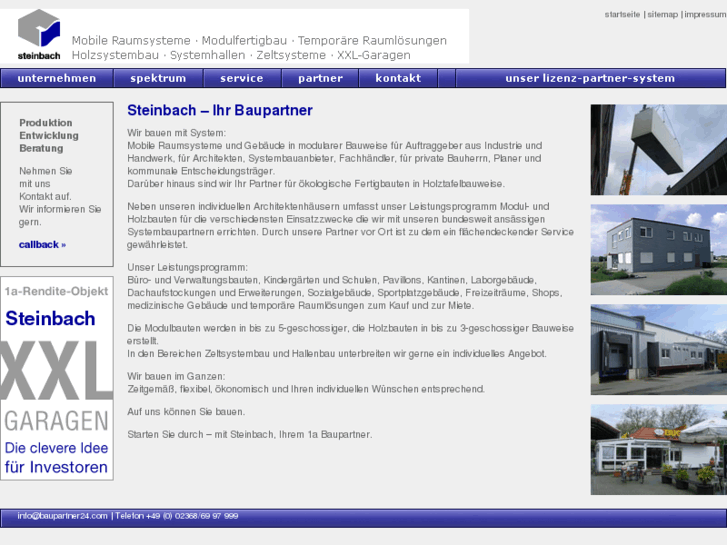Click the Telefon +49 number in footer
This screenshot has width=727, height=545.
click(177, 516)
